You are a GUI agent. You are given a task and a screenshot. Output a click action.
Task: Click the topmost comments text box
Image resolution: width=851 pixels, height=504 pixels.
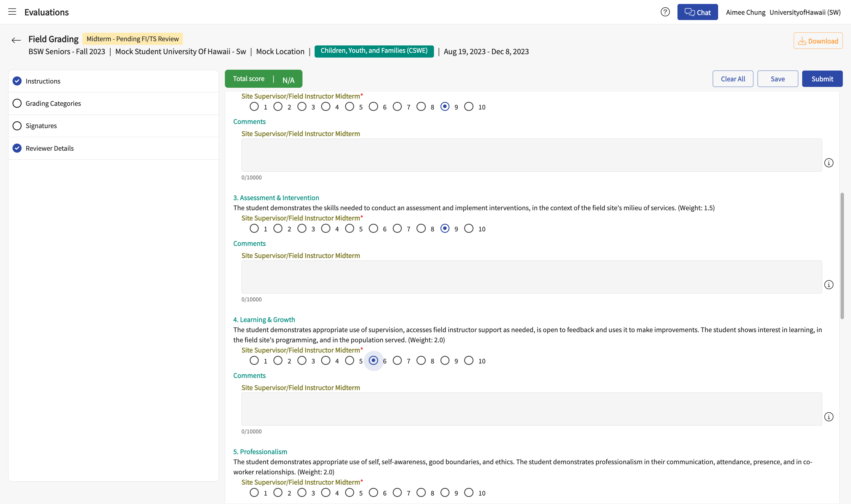pyautogui.click(x=531, y=155)
